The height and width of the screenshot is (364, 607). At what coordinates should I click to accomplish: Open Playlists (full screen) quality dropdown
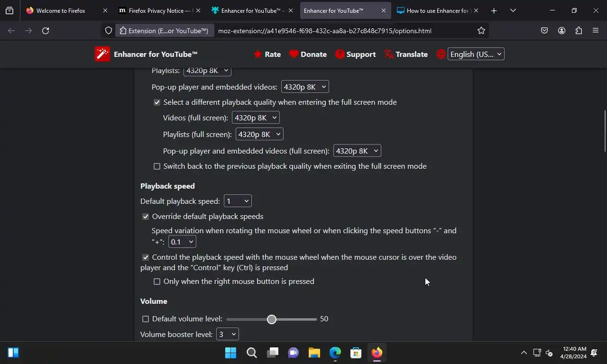point(259,134)
